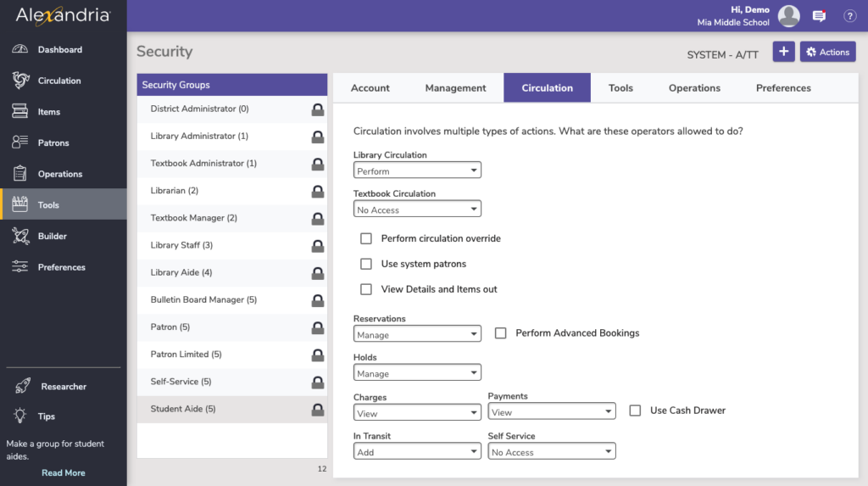
Task: Open the Researcher rocket icon
Action: [21, 386]
